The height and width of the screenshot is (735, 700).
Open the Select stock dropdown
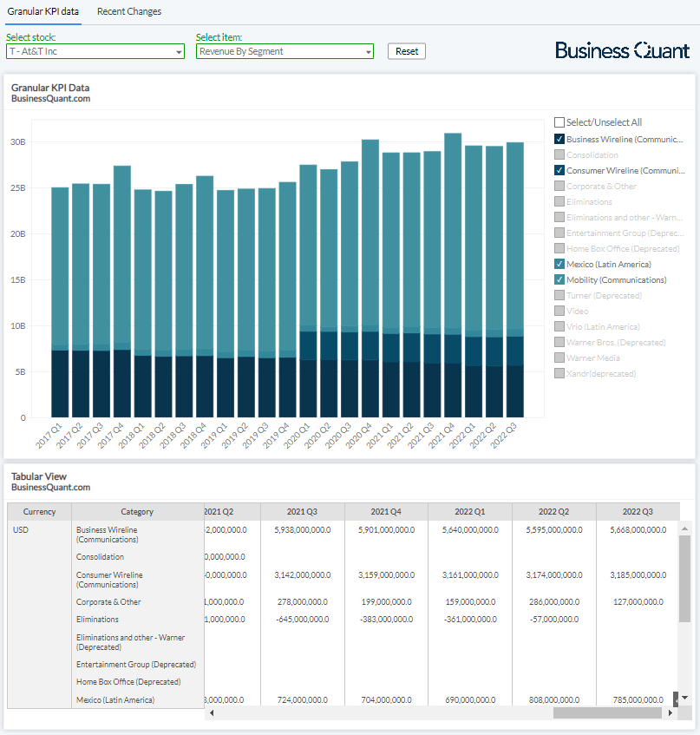[95, 51]
